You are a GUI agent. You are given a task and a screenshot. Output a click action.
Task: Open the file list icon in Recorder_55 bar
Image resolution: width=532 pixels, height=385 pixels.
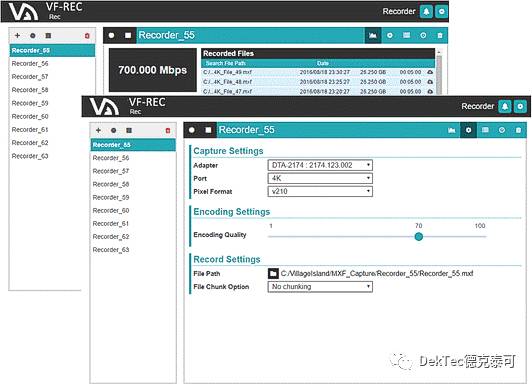[485, 130]
